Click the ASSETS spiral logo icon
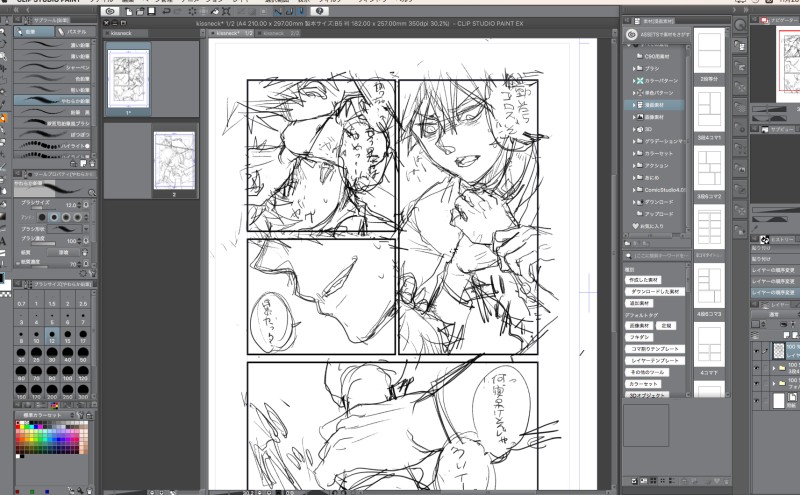This screenshot has height=495, width=800. pyautogui.click(x=632, y=34)
